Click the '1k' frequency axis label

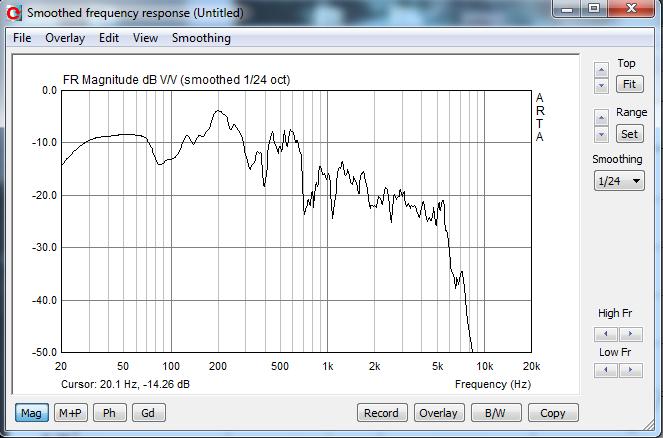pyautogui.click(x=328, y=366)
